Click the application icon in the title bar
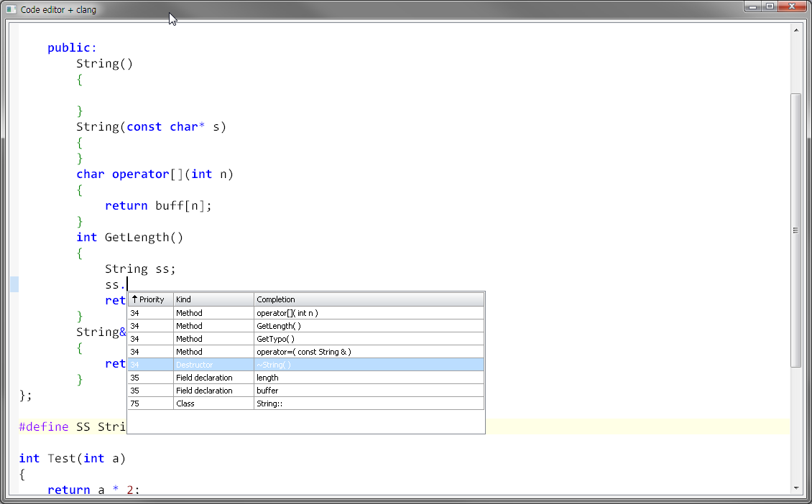The height and width of the screenshot is (504, 812). click(x=11, y=9)
